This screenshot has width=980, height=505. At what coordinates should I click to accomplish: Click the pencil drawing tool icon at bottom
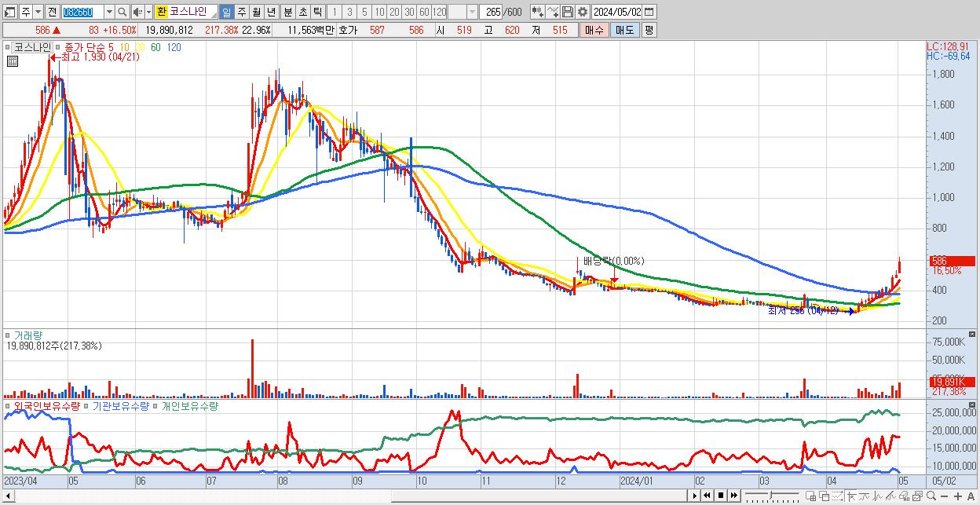(891, 496)
